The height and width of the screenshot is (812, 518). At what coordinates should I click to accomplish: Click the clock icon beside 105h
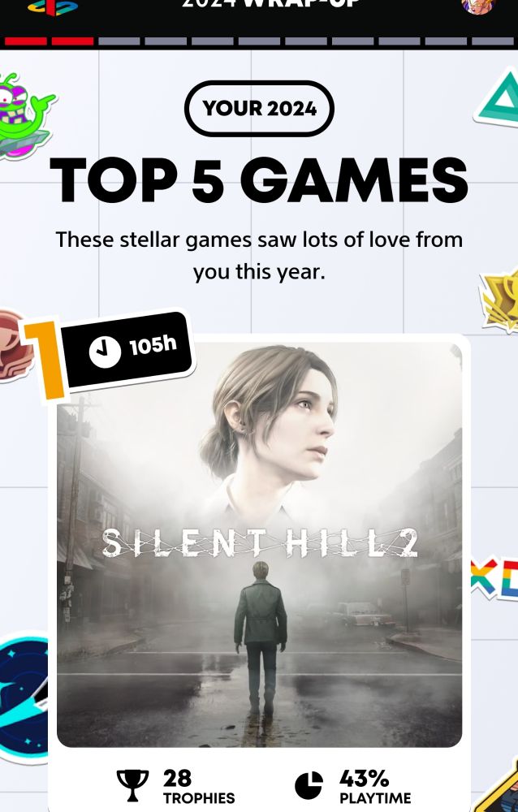pyautogui.click(x=105, y=351)
